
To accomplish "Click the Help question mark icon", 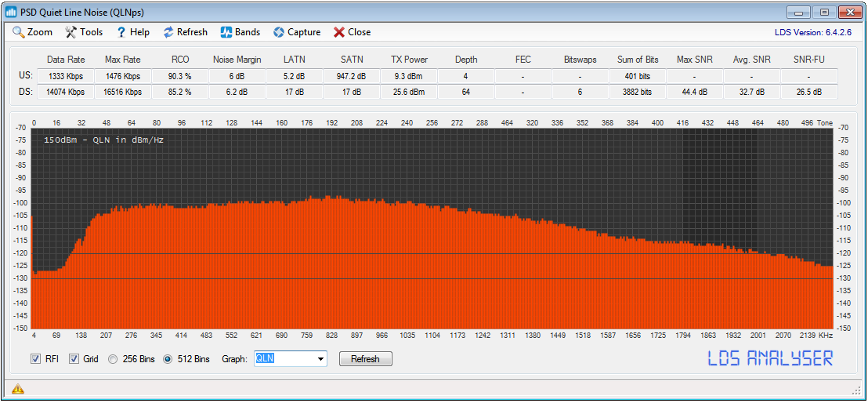I will pyautogui.click(x=121, y=32).
